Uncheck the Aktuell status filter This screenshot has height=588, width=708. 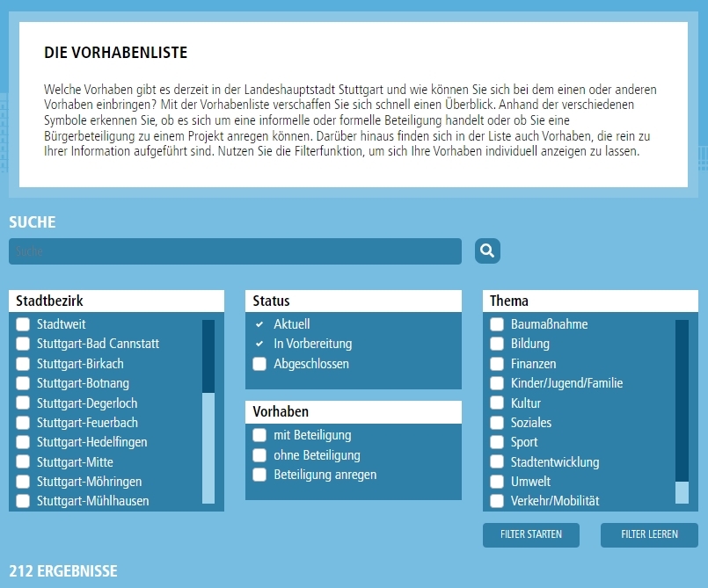(x=259, y=324)
